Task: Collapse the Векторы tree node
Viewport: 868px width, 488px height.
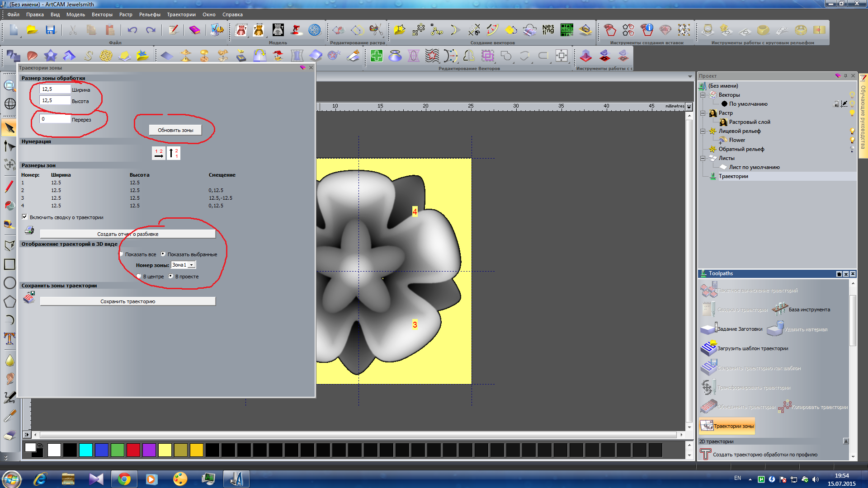Action: coord(703,95)
